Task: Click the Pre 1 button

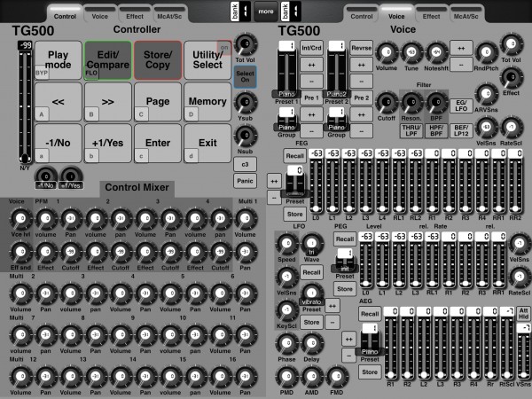Action: (x=311, y=98)
